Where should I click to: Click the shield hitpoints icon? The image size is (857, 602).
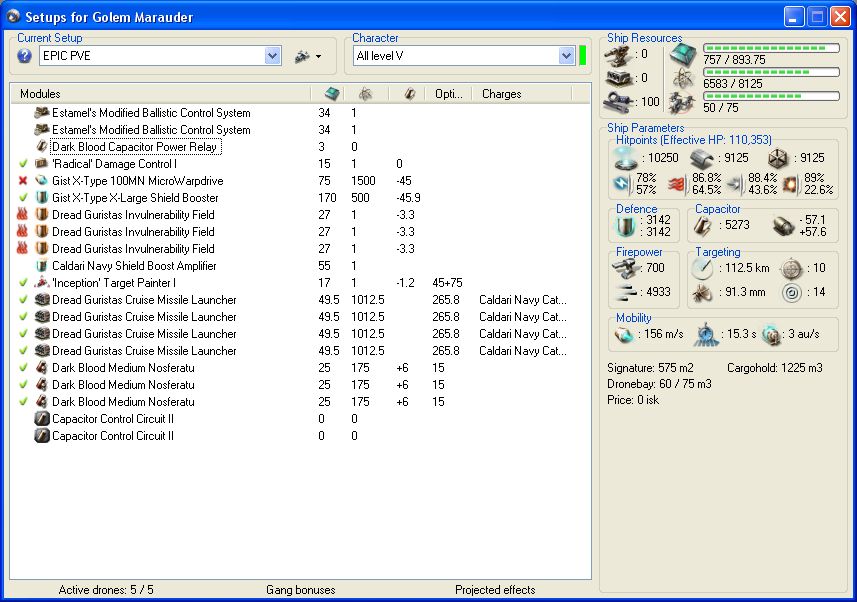tap(625, 158)
